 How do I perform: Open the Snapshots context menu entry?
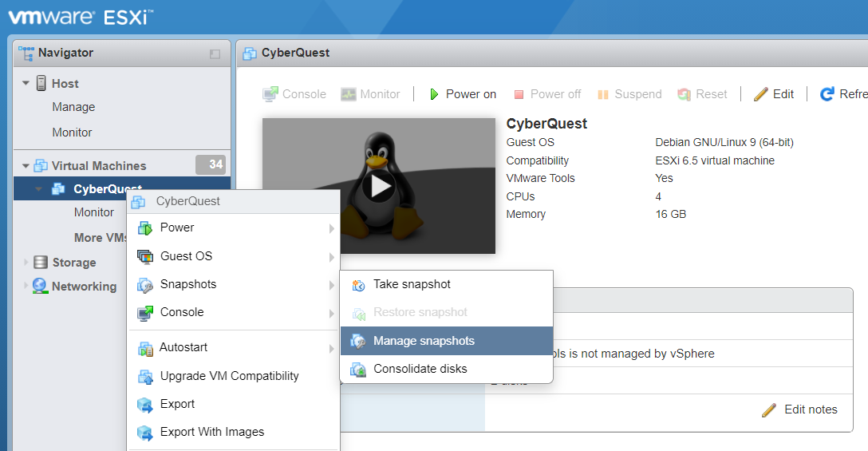[x=234, y=284]
